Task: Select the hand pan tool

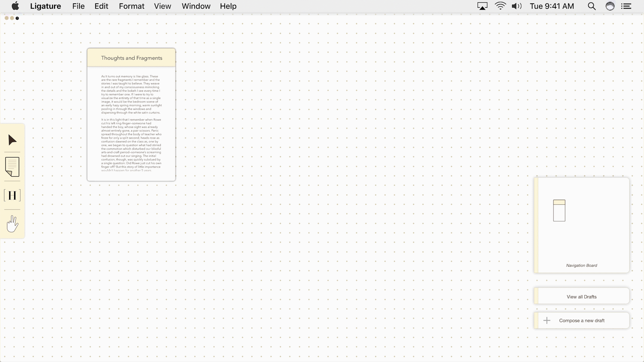Action: point(12,224)
